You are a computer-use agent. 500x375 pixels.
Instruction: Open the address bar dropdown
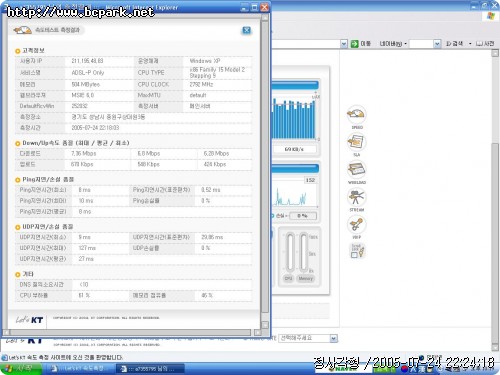click(x=344, y=44)
